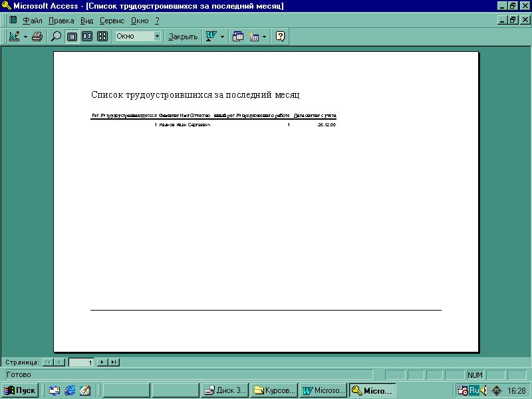Expand the zoom level dropdown
This screenshot has height=399, width=532.
point(158,37)
